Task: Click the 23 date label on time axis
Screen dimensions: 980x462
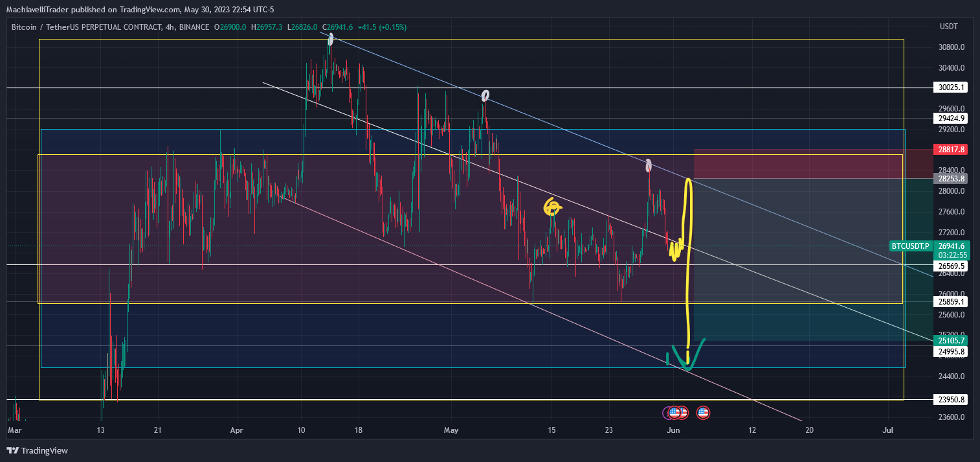Action: tap(608, 430)
